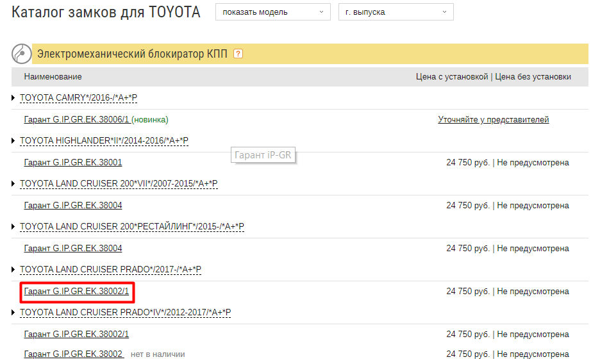The height and width of the screenshot is (364, 600).
Task: Open LAND CRUISER 200*VII*/2007-2015 link
Action: tap(119, 183)
